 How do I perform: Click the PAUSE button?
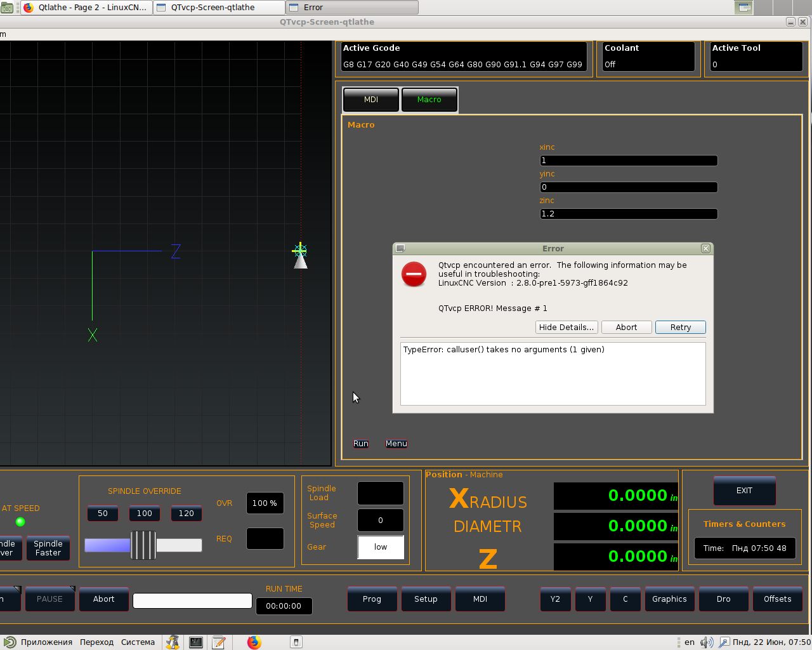click(50, 599)
